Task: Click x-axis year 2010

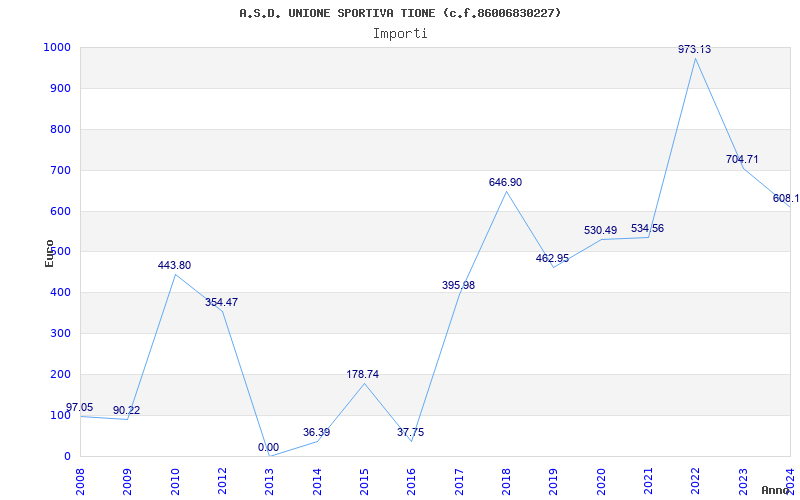Action: click(174, 482)
